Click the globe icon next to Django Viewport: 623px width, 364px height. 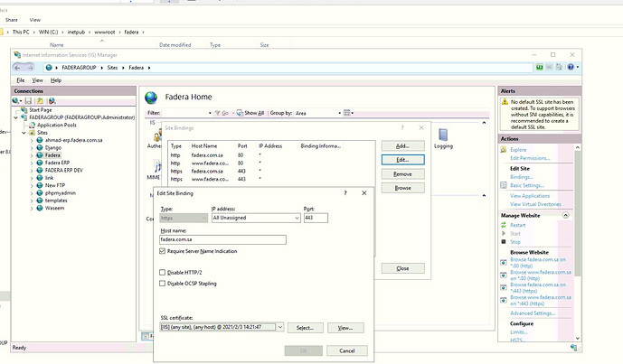coord(40,147)
